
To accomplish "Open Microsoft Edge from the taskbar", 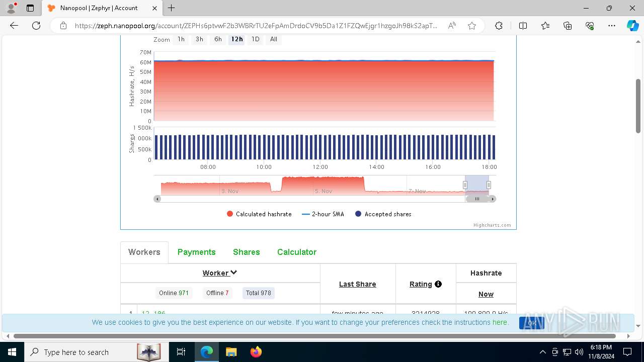I will click(x=207, y=352).
